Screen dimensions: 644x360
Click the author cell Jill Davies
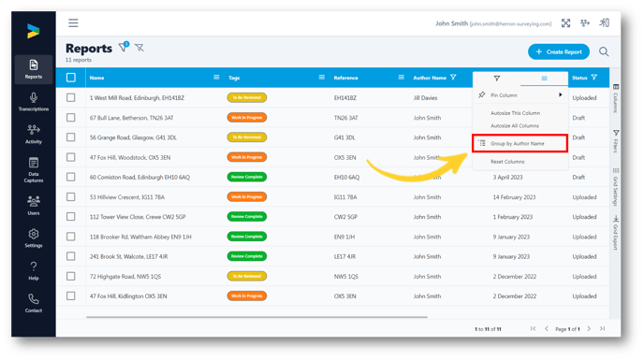[x=425, y=98]
